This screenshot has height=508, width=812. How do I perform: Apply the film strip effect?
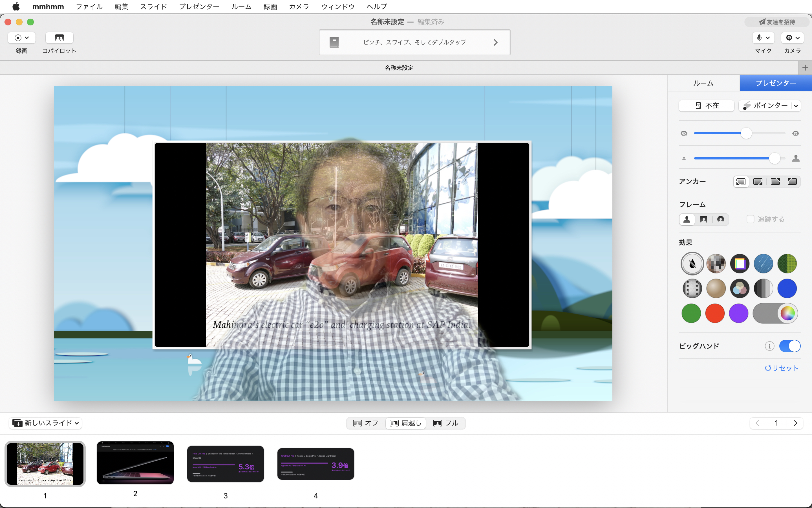692,289
